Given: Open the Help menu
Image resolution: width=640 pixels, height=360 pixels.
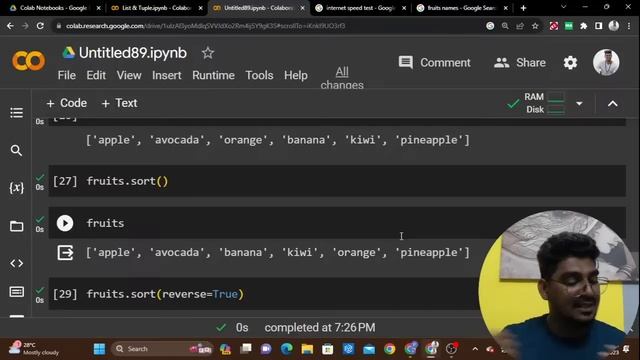Looking at the screenshot, I should [x=296, y=76].
